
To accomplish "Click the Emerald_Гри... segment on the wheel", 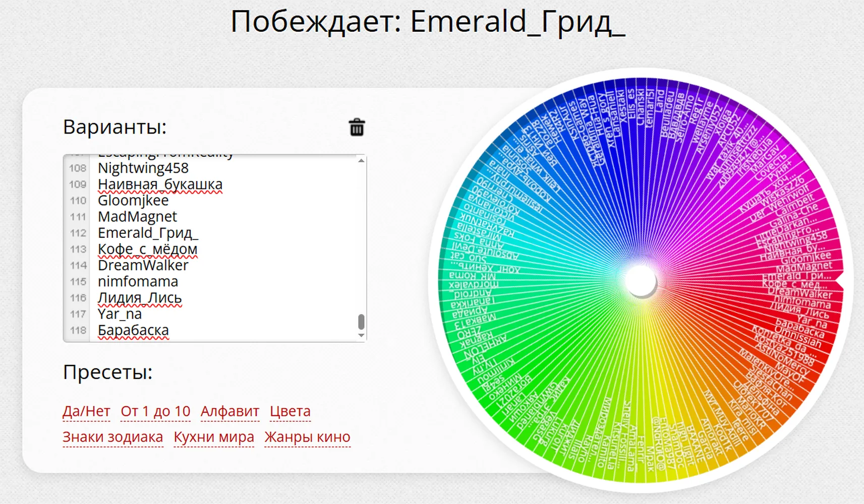I will click(796, 276).
